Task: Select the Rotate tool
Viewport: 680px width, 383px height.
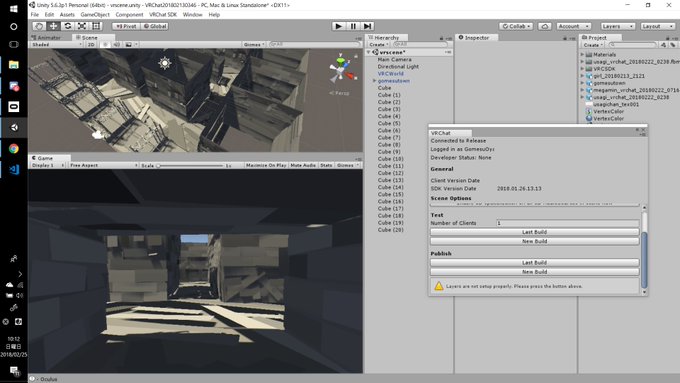Action: [68, 26]
